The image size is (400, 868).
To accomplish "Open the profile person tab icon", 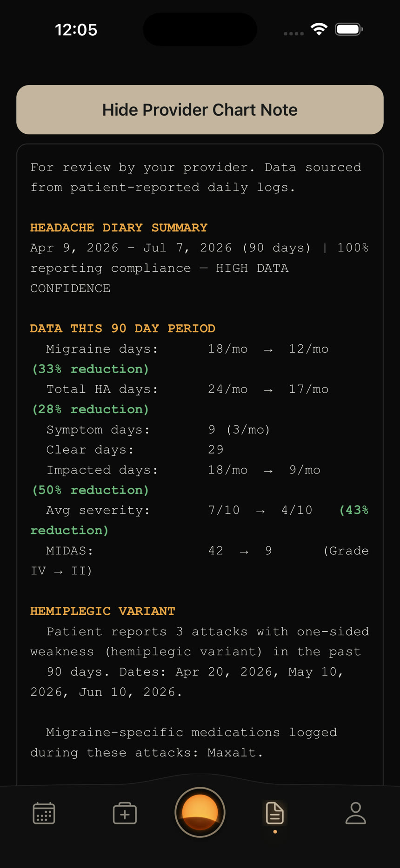I will point(356,813).
